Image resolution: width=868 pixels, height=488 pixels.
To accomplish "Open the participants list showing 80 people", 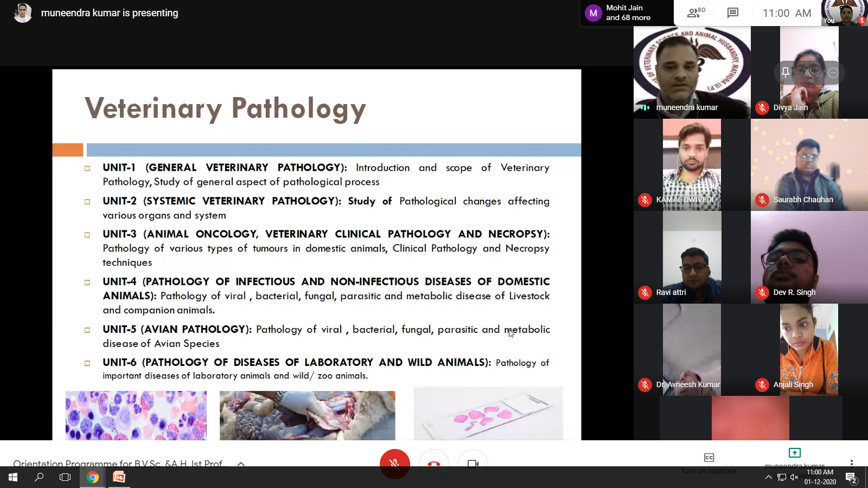I will pos(696,12).
